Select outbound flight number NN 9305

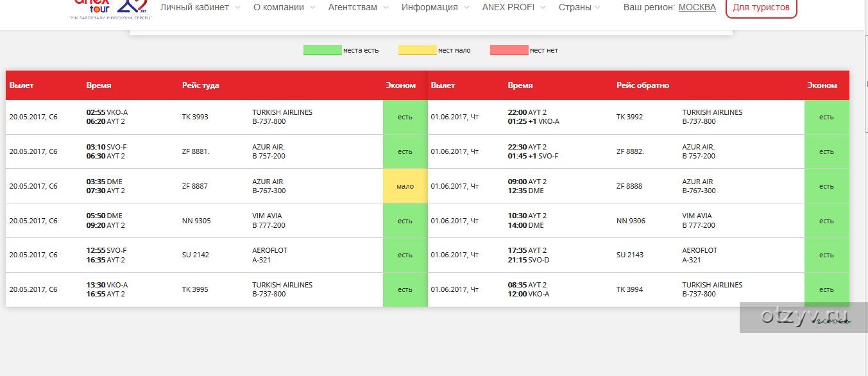tap(196, 221)
